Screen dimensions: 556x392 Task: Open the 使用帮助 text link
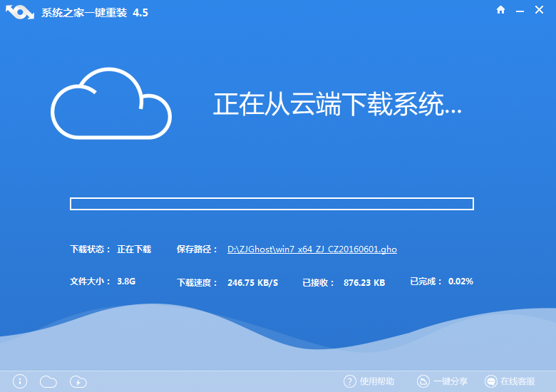tap(377, 381)
